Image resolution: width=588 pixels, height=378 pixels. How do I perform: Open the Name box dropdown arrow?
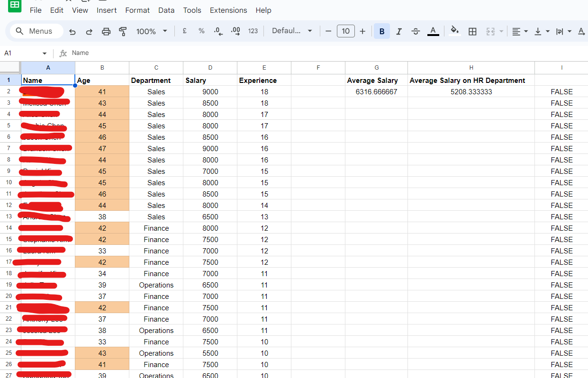point(45,54)
